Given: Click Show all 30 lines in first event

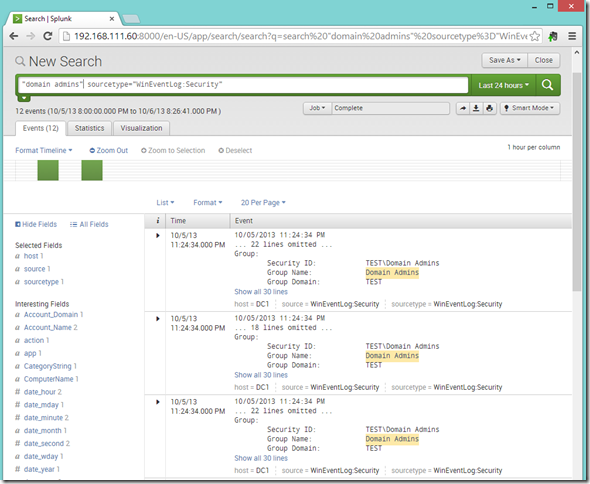Looking at the screenshot, I should click(261, 292).
